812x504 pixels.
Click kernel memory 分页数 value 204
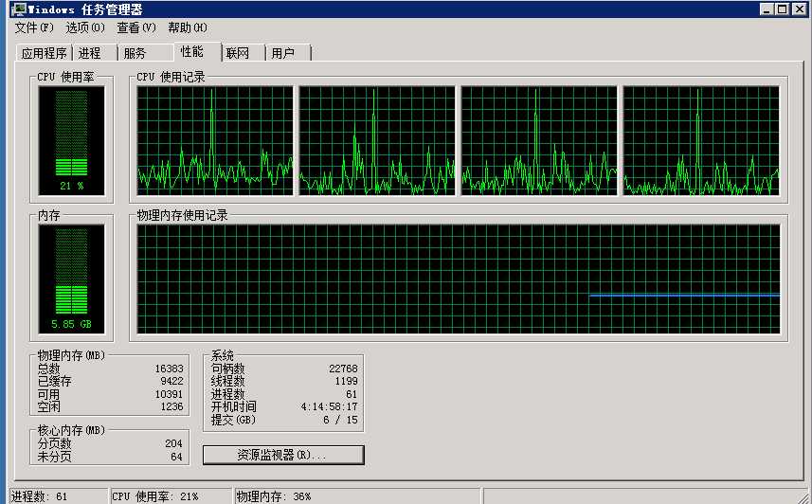tap(173, 443)
